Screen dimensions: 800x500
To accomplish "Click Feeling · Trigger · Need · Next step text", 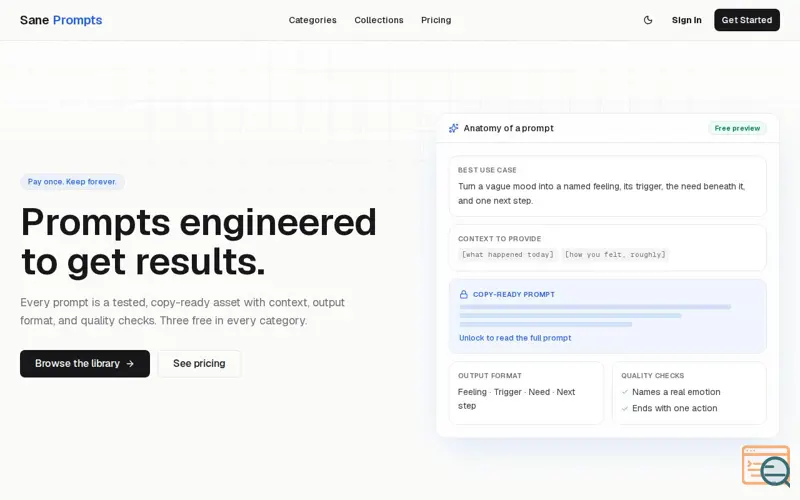I will click(x=516, y=398).
